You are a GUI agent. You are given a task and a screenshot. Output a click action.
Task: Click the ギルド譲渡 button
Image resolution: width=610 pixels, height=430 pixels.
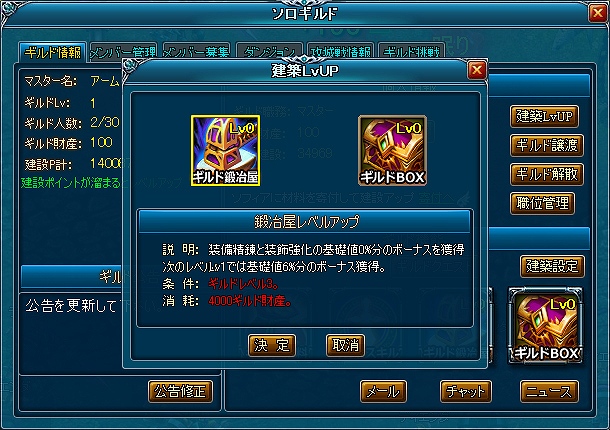(547, 145)
